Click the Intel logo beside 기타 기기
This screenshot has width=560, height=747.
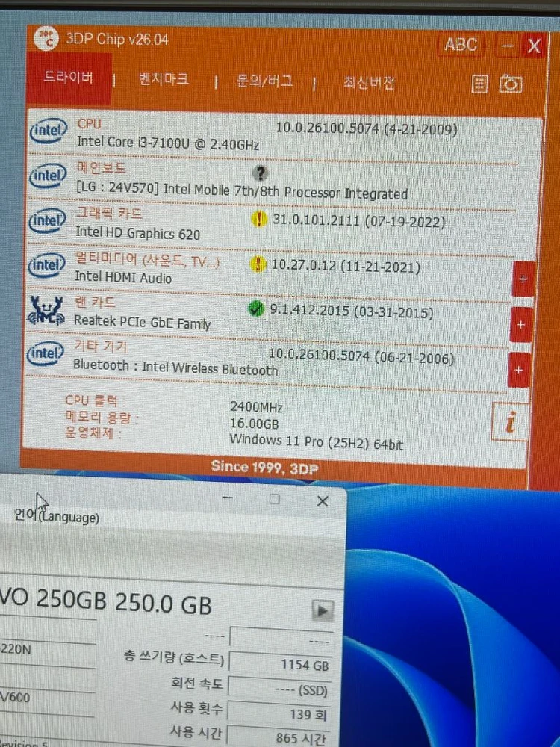tap(46, 353)
